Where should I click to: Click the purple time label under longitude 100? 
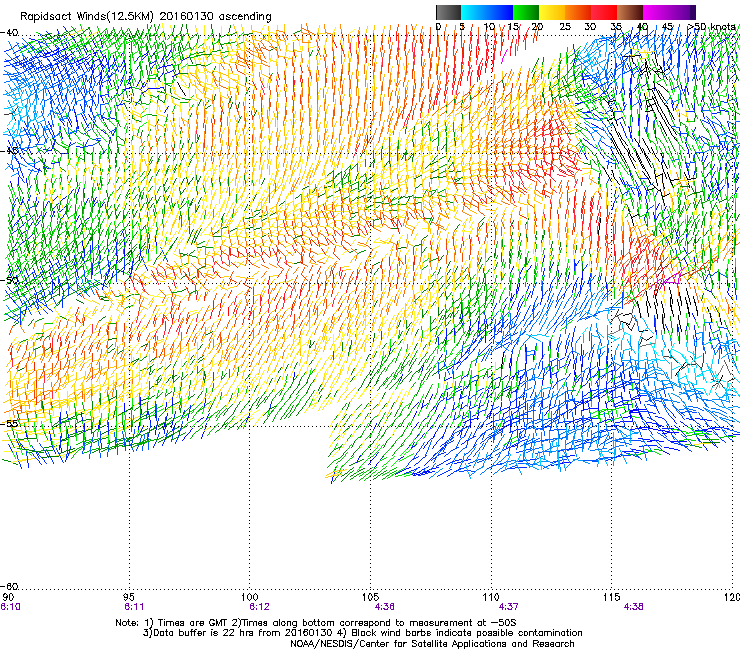tap(259, 607)
